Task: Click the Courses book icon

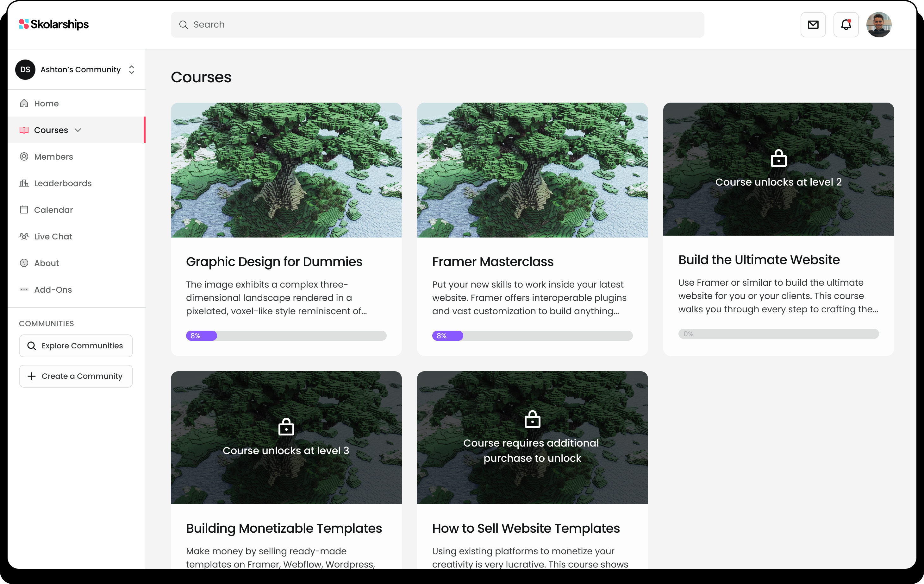Action: [24, 130]
